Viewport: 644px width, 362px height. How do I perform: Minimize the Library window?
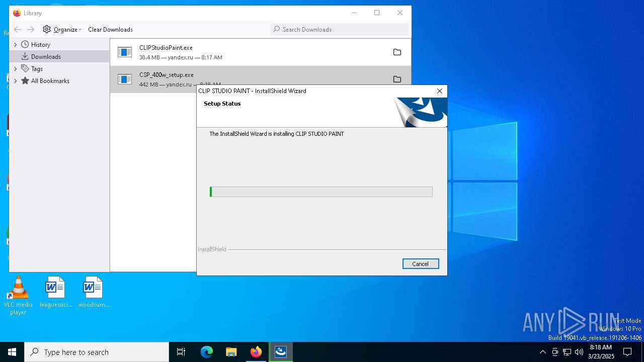354,13
